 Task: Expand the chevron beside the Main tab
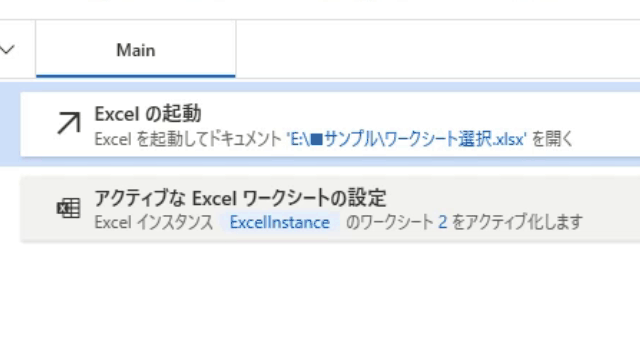point(7,50)
